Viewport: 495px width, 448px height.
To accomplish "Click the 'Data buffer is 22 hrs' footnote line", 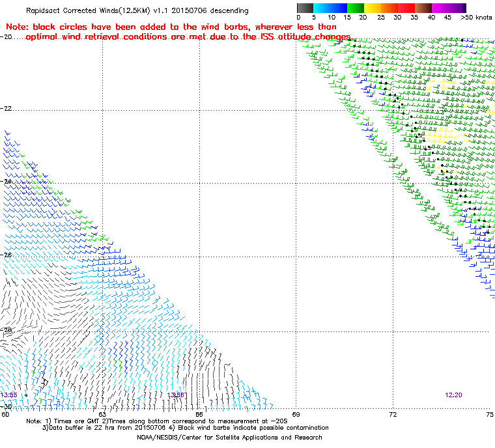I will pos(186,428).
